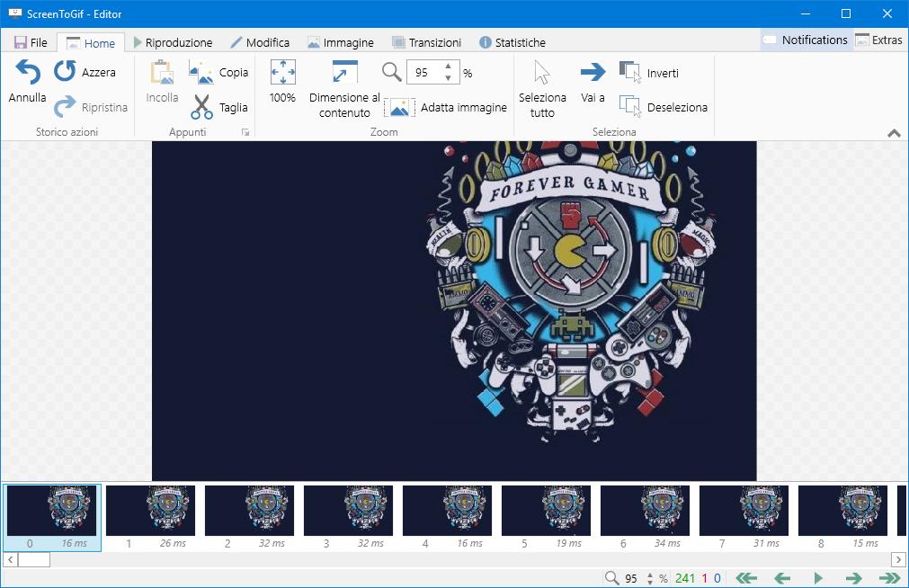909x588 pixels.
Task: Go to next frame arrow
Action: pos(853,578)
